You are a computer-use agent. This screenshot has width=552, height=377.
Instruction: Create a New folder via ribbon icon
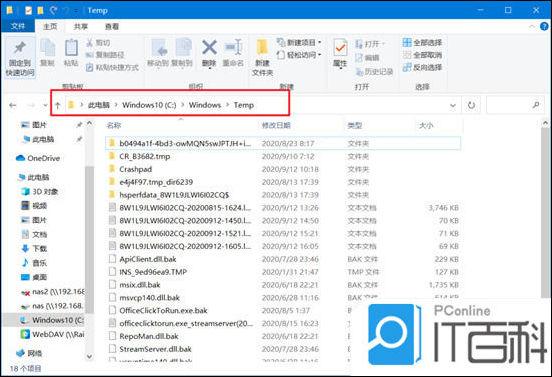(x=262, y=47)
